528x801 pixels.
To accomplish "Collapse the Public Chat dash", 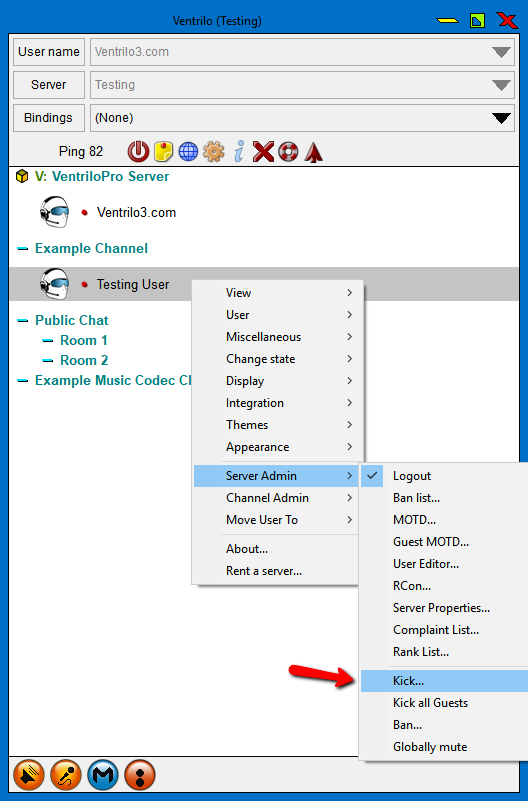I will pyautogui.click(x=22, y=321).
